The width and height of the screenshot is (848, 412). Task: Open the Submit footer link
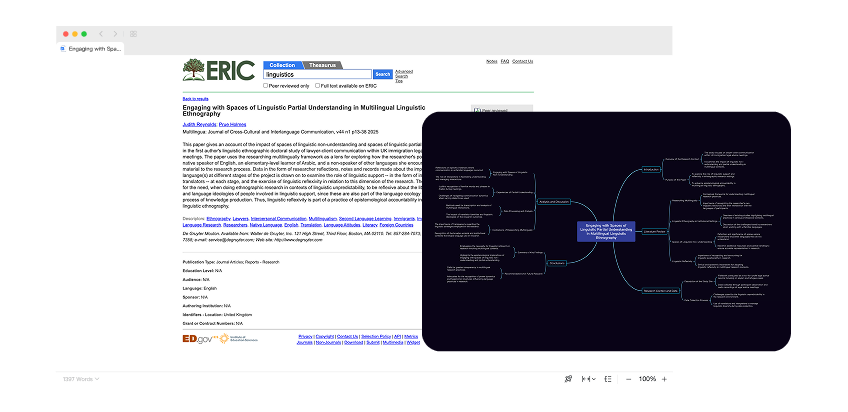tap(373, 342)
